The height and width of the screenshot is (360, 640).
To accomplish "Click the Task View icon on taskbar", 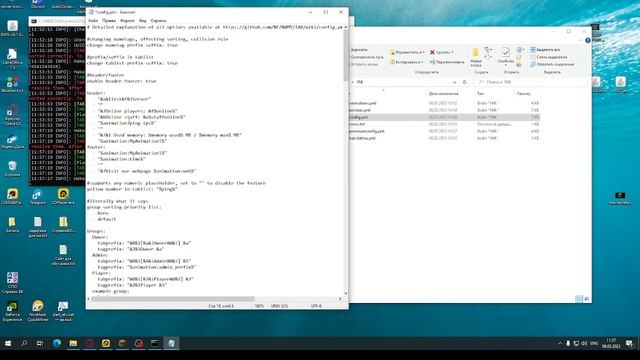I will point(40,343).
